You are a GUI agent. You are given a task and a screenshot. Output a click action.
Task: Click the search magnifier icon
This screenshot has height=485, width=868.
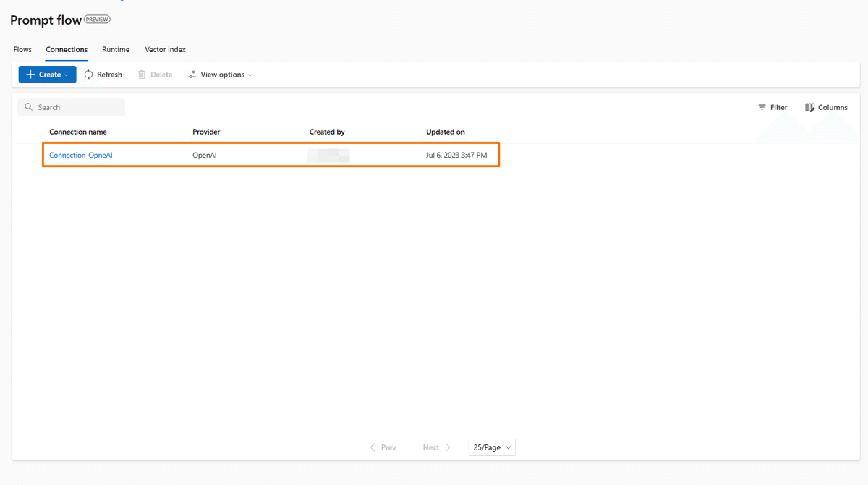coord(28,106)
